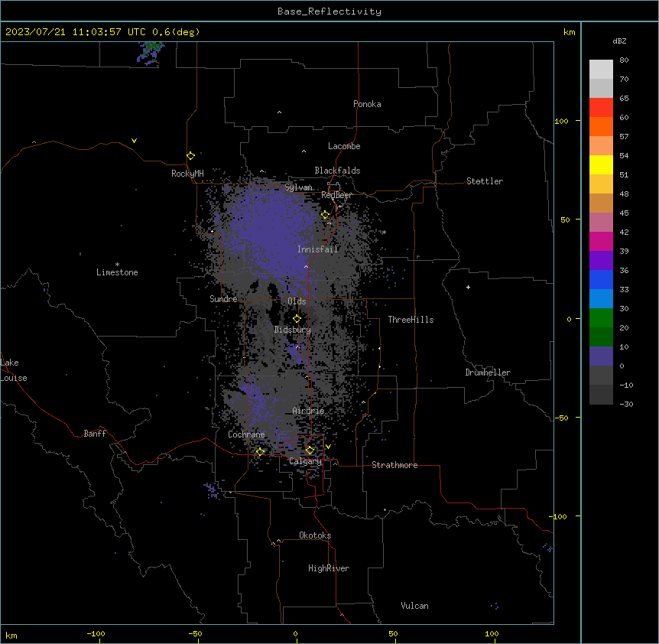Click the Lacombe map label
The width and height of the screenshot is (659, 644).
[x=344, y=146]
